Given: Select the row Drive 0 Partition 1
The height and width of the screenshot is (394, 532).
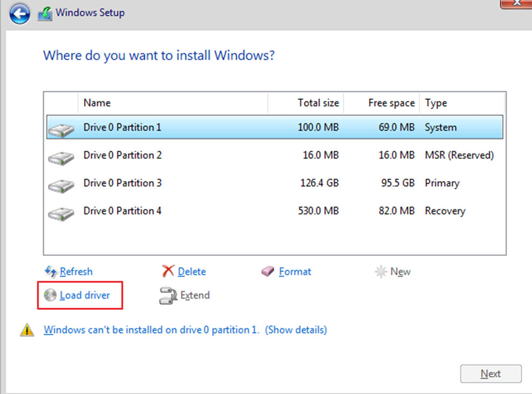Looking at the screenshot, I should pos(275,127).
